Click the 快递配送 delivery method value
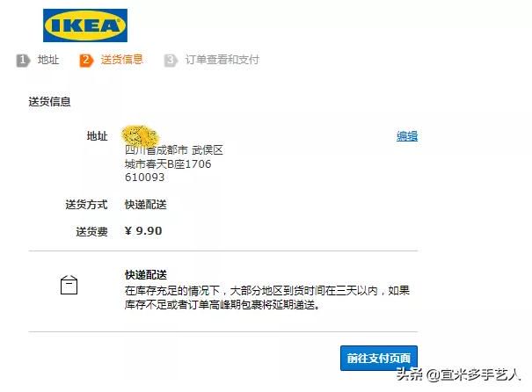The width and height of the screenshot is (532, 392). pyautogui.click(x=146, y=205)
